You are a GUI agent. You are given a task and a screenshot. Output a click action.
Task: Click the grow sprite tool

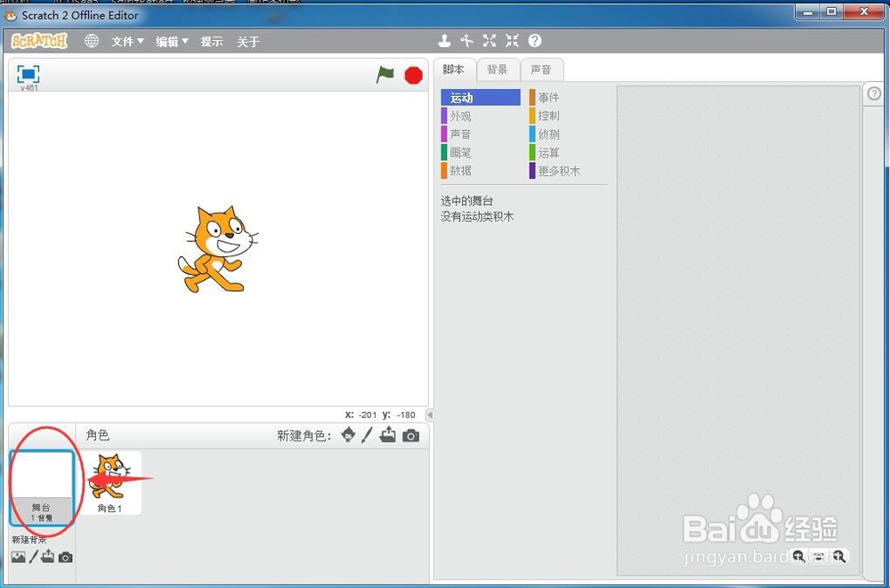tap(489, 40)
